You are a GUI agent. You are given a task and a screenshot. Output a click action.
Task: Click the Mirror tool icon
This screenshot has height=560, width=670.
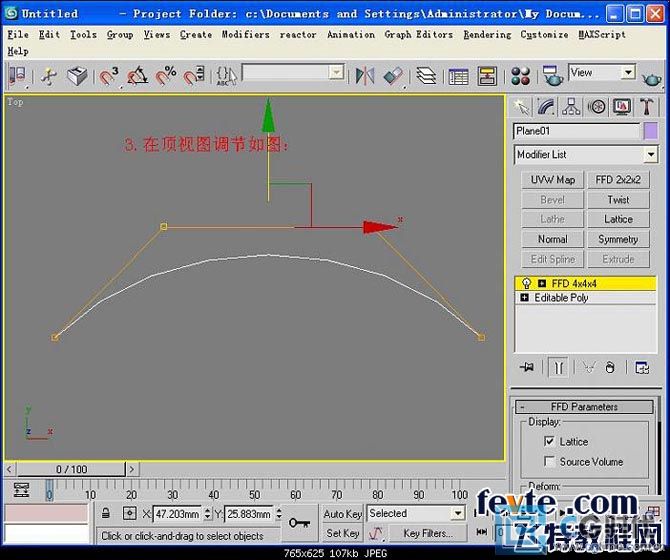click(x=365, y=76)
